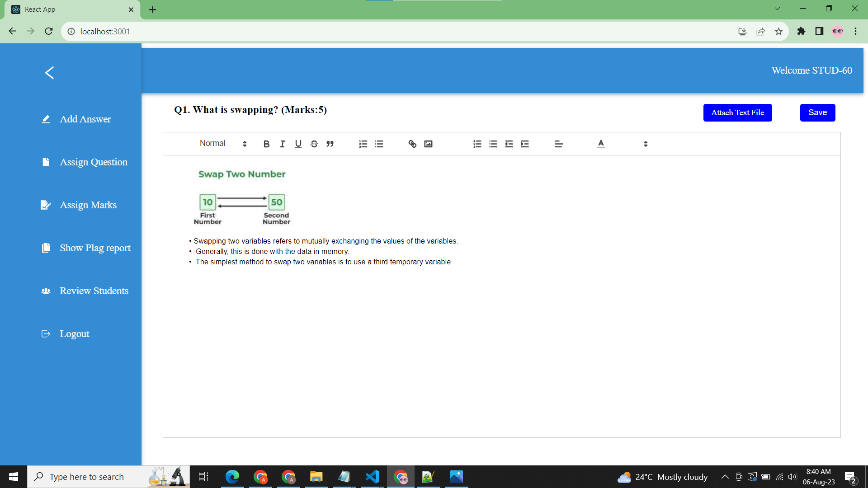The width and height of the screenshot is (868, 488).
Task: Open Visual Studio Code from taskbar
Action: pos(372,477)
